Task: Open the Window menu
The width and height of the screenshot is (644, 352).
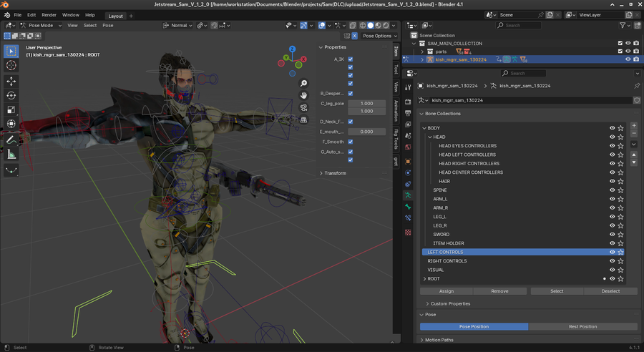Action: coord(71,15)
